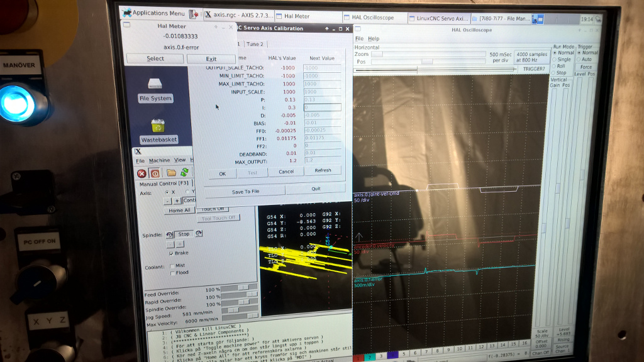The height and width of the screenshot is (362, 644).
Task: Toggle the spindle Brake checkbox
Action: [x=171, y=253]
